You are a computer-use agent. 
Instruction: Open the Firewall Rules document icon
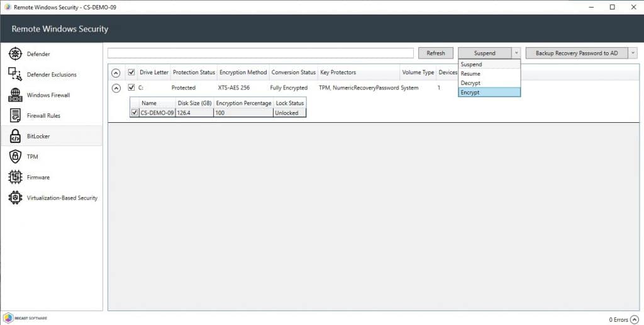pyautogui.click(x=15, y=116)
